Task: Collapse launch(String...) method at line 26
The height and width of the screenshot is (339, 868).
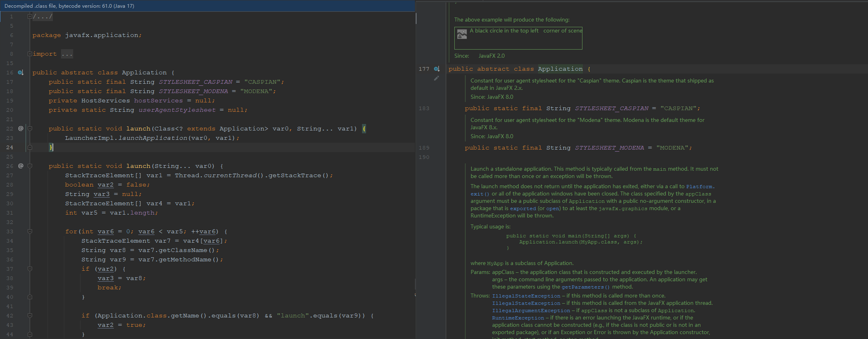Action: coord(30,166)
